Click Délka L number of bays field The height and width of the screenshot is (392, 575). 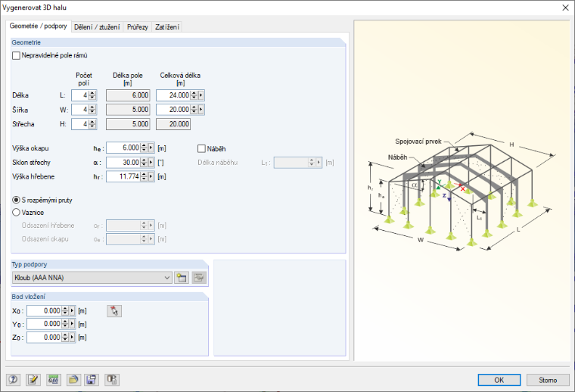pyautogui.click(x=80, y=95)
